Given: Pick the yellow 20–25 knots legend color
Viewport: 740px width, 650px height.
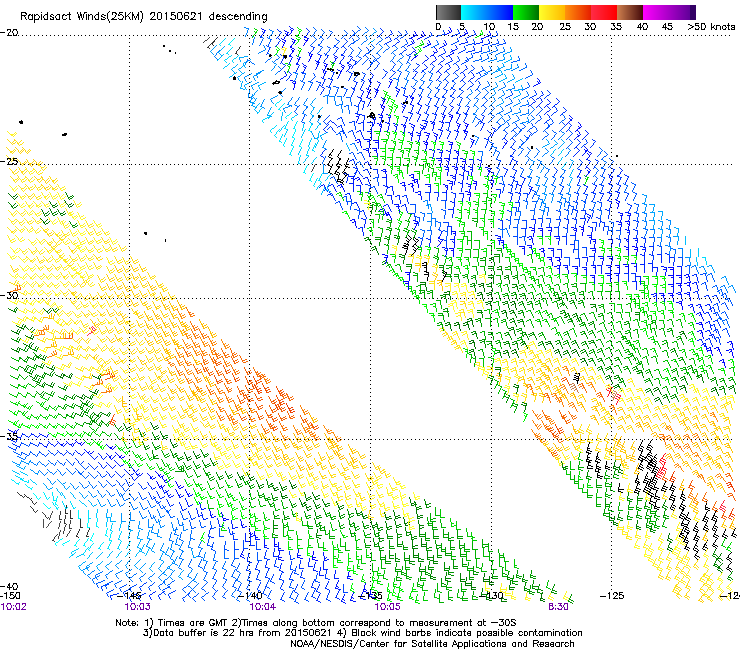Looking at the screenshot, I should click(552, 12).
